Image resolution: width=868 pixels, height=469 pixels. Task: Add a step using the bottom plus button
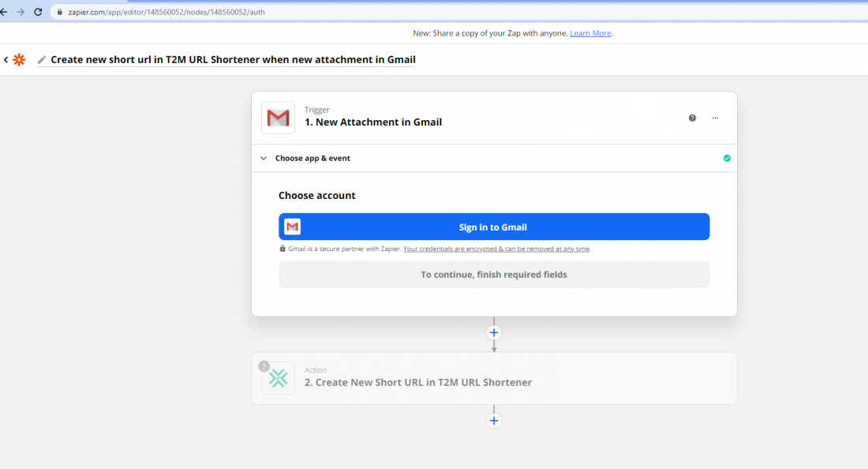494,420
